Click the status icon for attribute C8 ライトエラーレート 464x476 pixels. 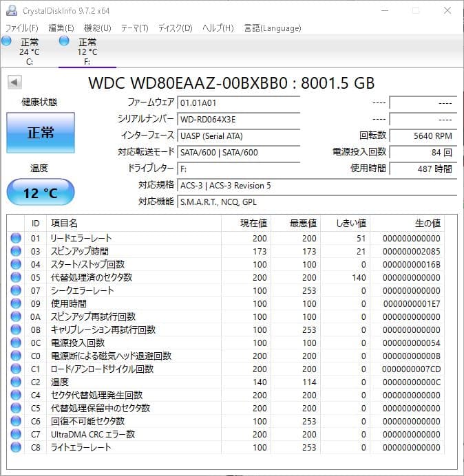16,447
